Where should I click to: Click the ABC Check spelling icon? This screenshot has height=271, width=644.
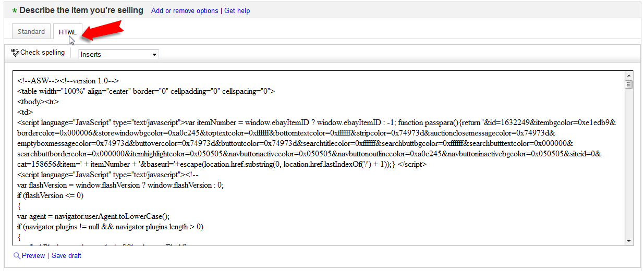click(x=15, y=52)
